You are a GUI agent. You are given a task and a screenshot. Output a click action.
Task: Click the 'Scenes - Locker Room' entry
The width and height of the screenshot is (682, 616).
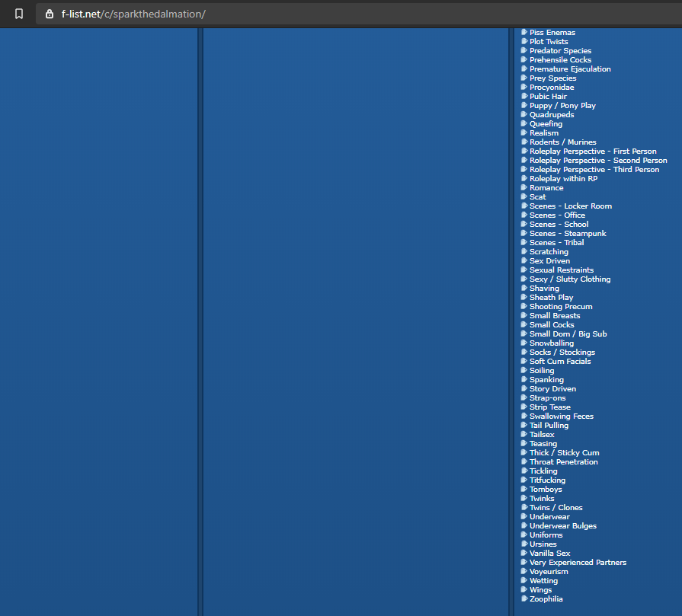[x=571, y=206]
